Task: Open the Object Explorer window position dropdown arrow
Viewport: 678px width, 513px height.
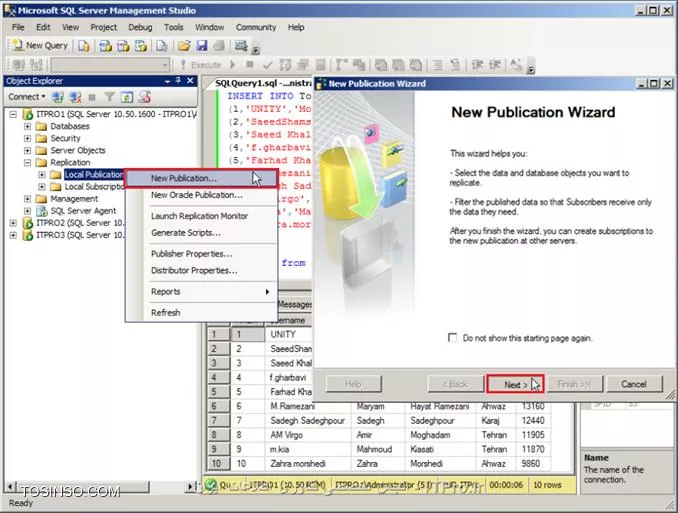Action: tap(167, 81)
